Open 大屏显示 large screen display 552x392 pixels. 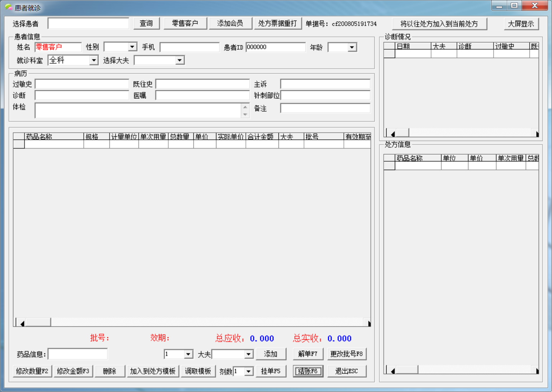click(x=521, y=24)
